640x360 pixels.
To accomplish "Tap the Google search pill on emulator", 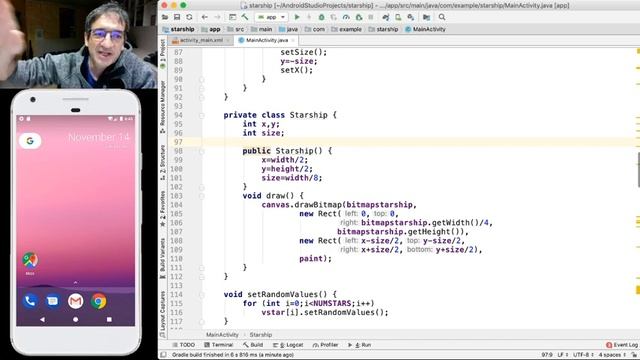I will [30, 141].
